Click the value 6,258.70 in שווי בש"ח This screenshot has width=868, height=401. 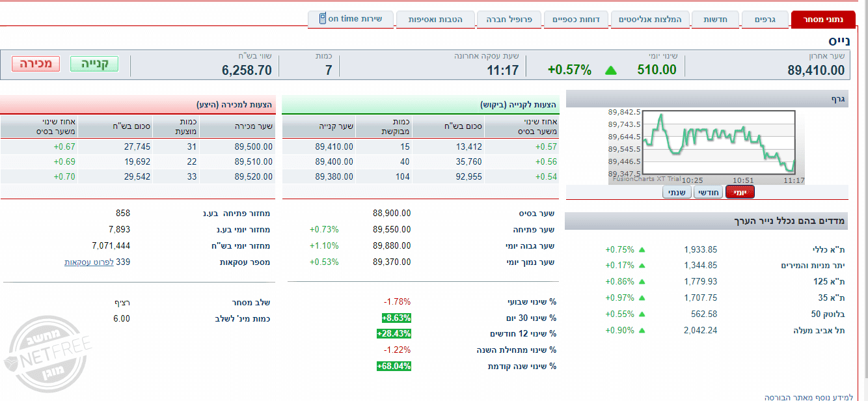pos(247,70)
